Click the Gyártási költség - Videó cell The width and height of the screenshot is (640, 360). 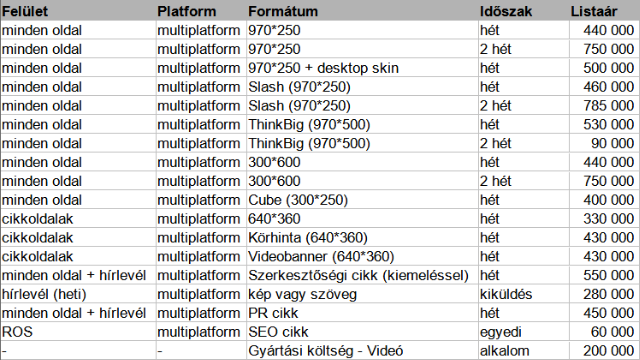(x=362, y=351)
